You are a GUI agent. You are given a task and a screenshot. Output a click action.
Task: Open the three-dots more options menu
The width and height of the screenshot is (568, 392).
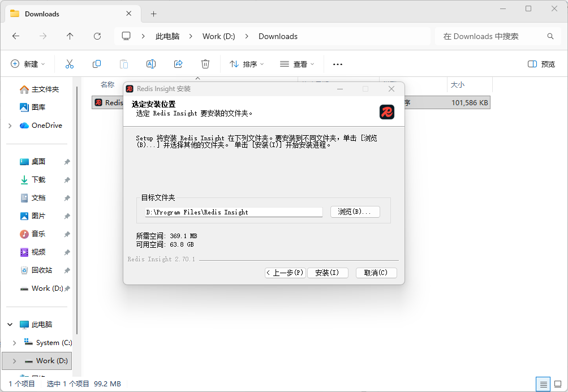pyautogui.click(x=338, y=64)
